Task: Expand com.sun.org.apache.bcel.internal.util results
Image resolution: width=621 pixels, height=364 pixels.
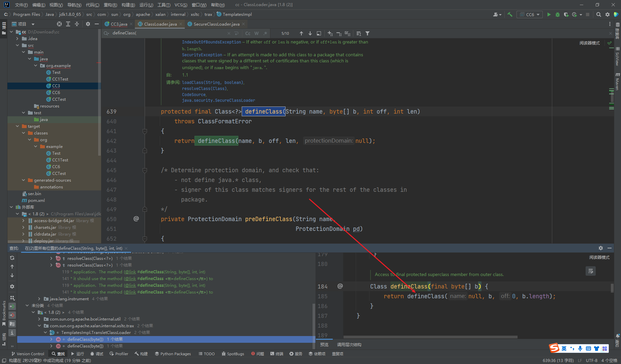Action: click(39, 319)
